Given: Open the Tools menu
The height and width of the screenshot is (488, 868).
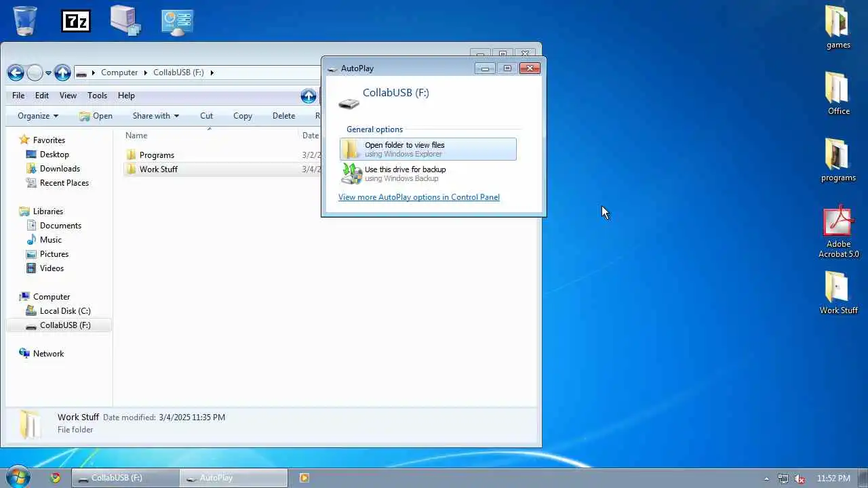Looking at the screenshot, I should (x=97, y=96).
